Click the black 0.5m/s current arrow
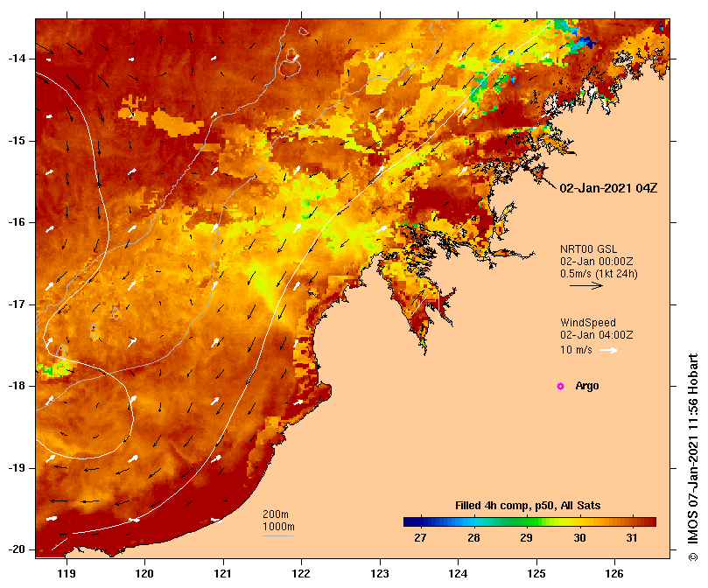 pyautogui.click(x=586, y=285)
